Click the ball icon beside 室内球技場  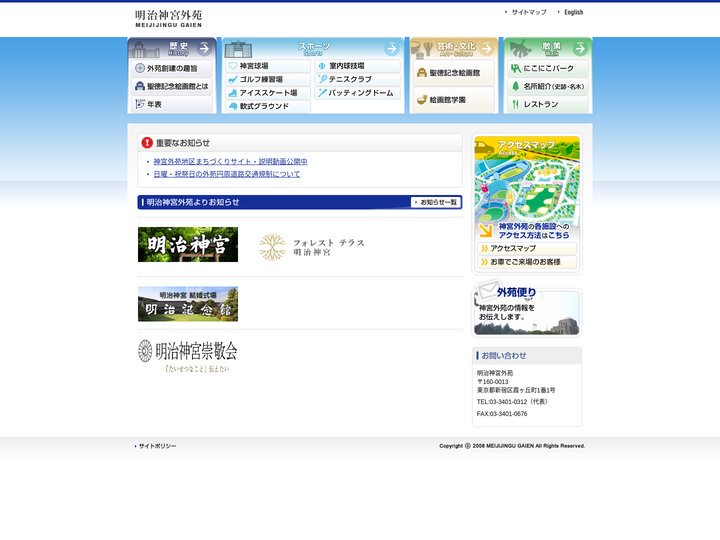tap(322, 66)
